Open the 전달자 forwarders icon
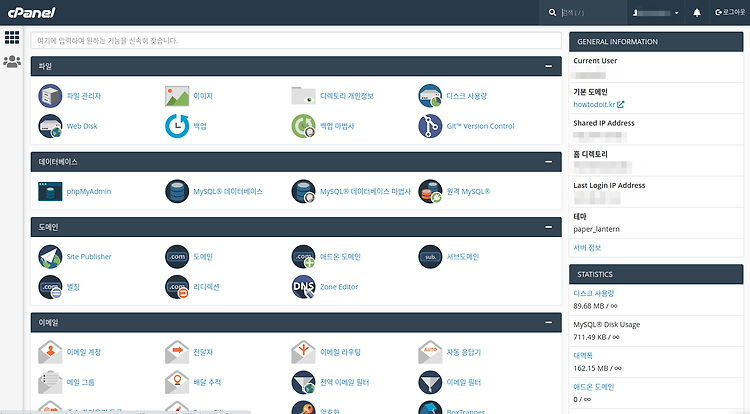This screenshot has width=750, height=414. (x=177, y=352)
